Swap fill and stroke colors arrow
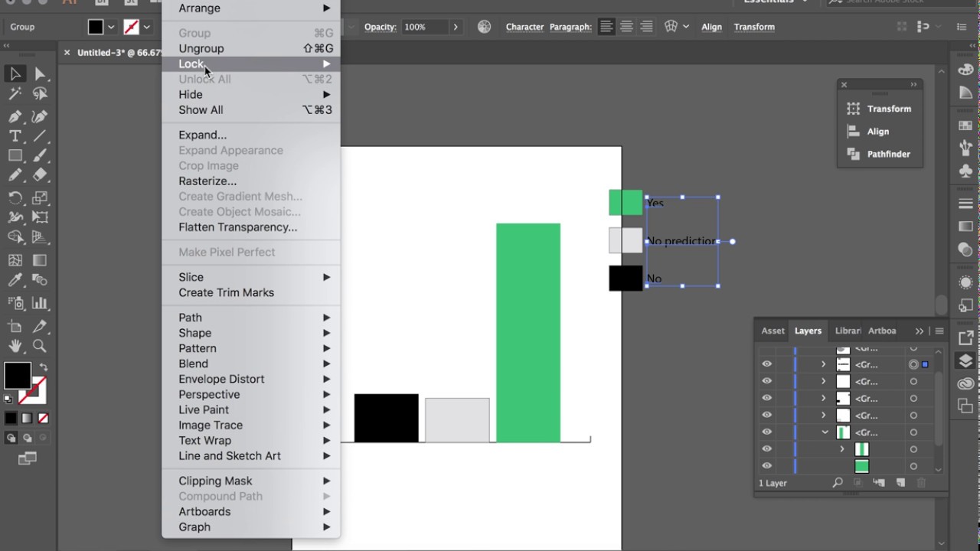 (x=44, y=368)
